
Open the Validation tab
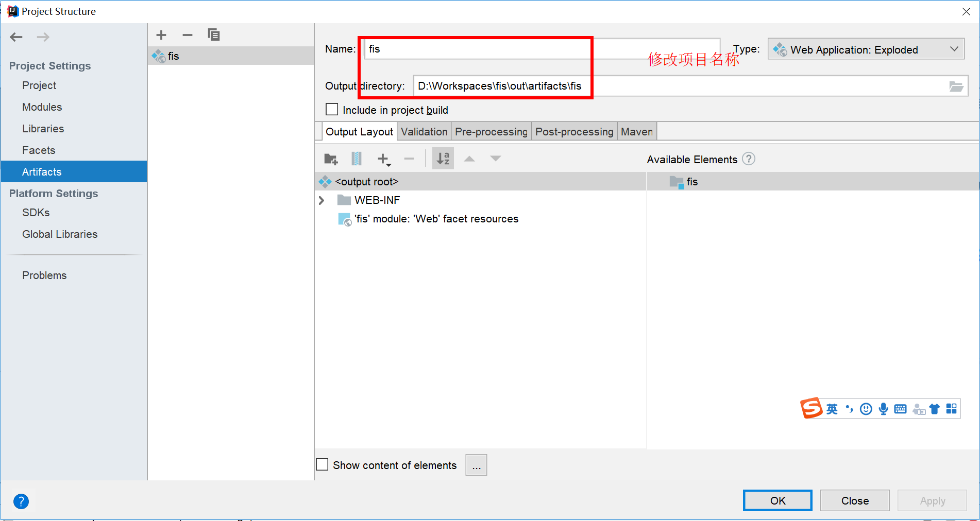coord(424,132)
